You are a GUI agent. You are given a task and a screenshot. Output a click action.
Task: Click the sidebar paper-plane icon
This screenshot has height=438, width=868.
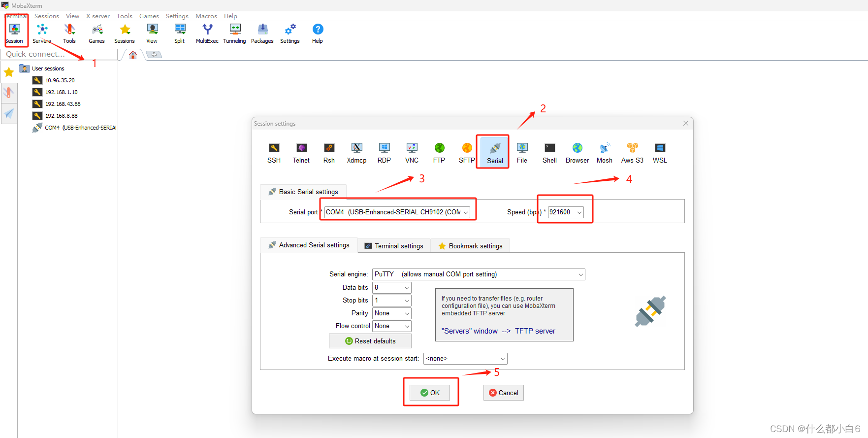coord(9,114)
